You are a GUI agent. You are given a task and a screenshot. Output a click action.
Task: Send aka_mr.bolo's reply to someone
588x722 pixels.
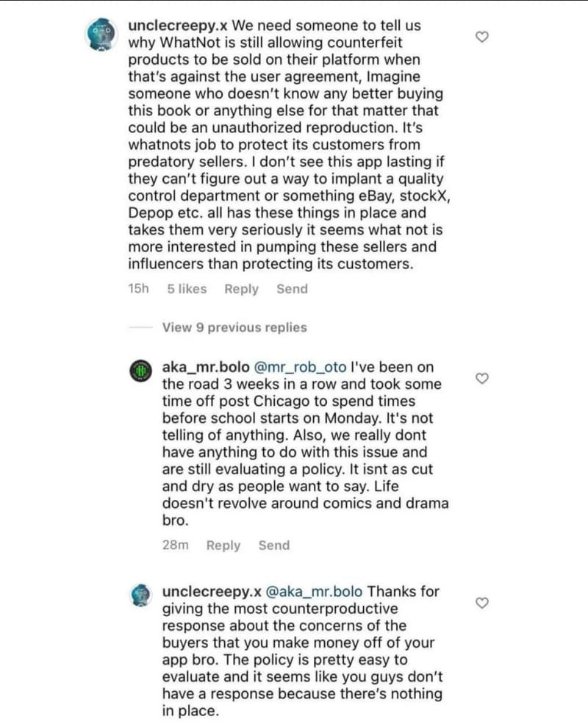(274, 546)
